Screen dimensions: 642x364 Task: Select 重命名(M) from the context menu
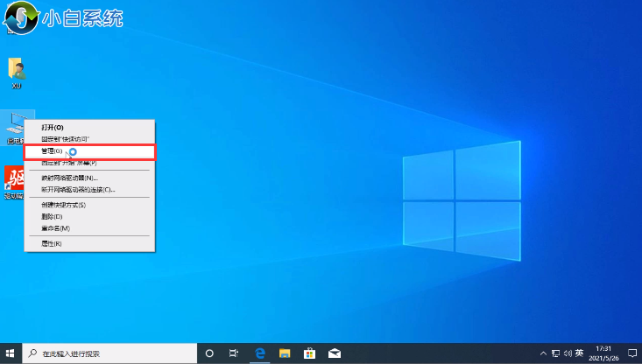55,227
